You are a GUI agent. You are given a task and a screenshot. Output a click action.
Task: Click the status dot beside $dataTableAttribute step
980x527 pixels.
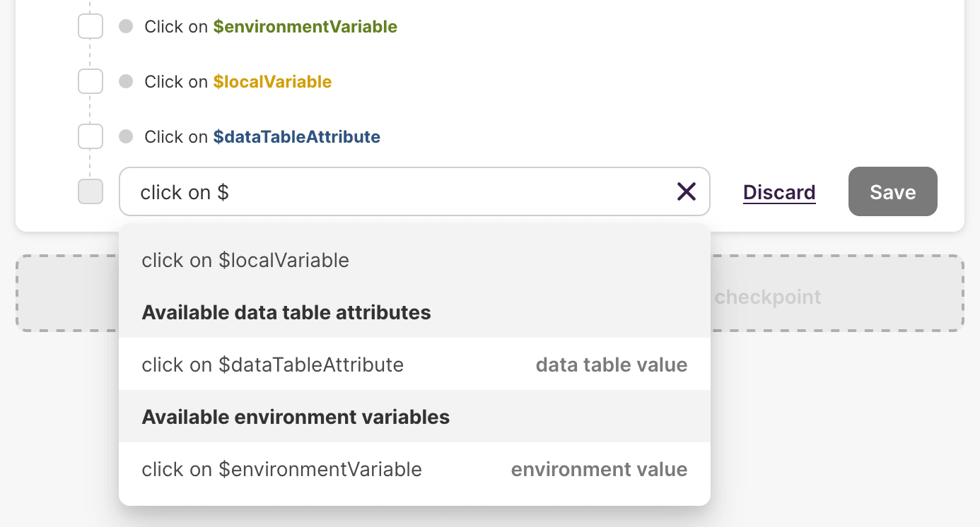126,136
